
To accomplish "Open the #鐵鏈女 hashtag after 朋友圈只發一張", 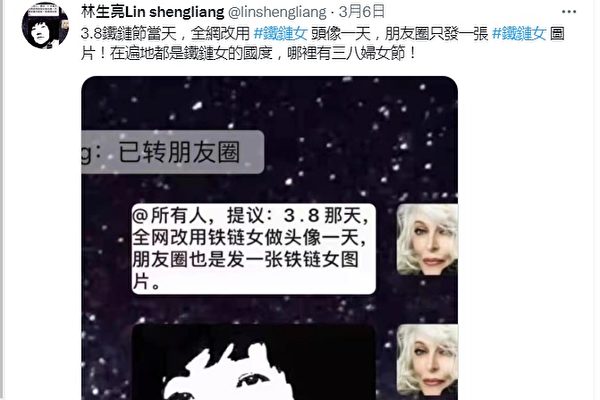I will tap(519, 34).
